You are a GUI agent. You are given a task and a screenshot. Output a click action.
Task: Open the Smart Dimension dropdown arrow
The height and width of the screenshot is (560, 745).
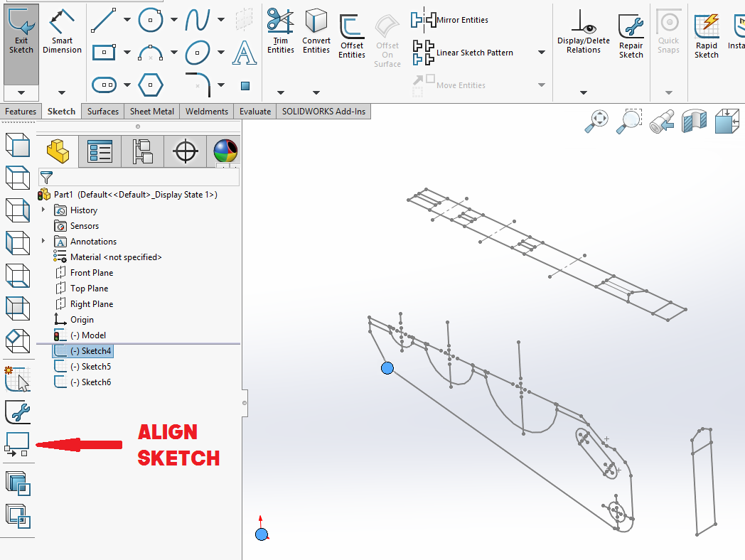(62, 92)
